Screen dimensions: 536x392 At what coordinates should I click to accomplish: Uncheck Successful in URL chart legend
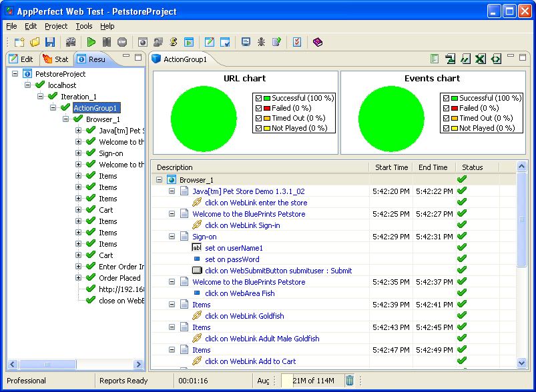(258, 98)
